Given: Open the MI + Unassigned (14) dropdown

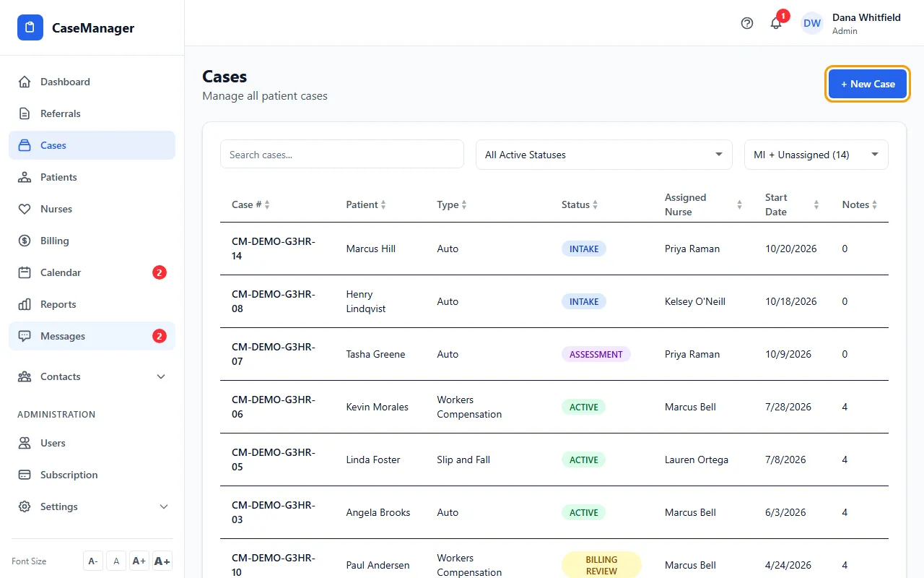Looking at the screenshot, I should (x=816, y=155).
